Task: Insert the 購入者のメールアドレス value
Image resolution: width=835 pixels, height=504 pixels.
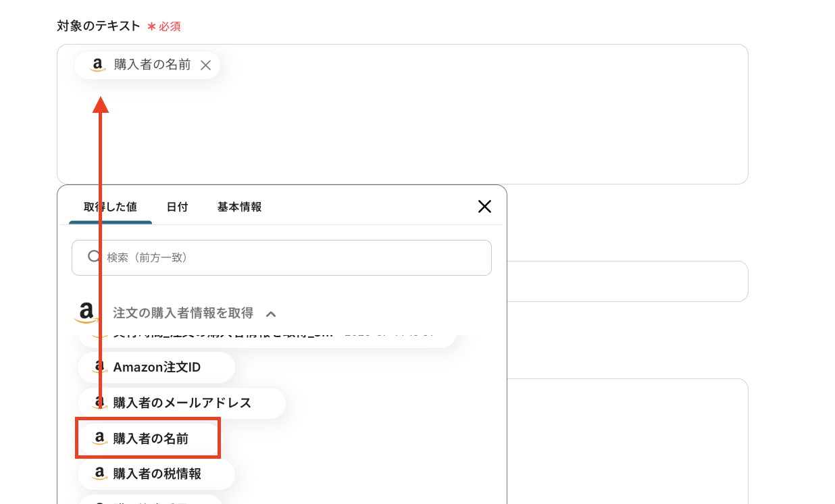Action: (181, 403)
